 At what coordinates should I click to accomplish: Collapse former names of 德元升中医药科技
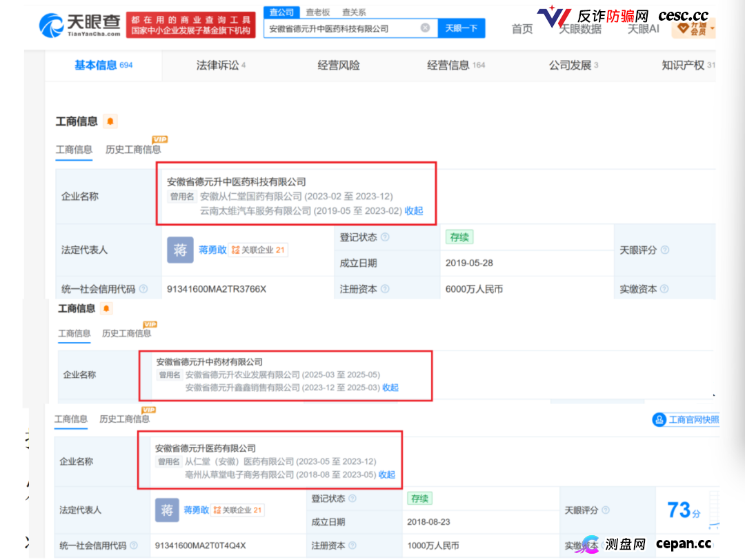(x=414, y=211)
